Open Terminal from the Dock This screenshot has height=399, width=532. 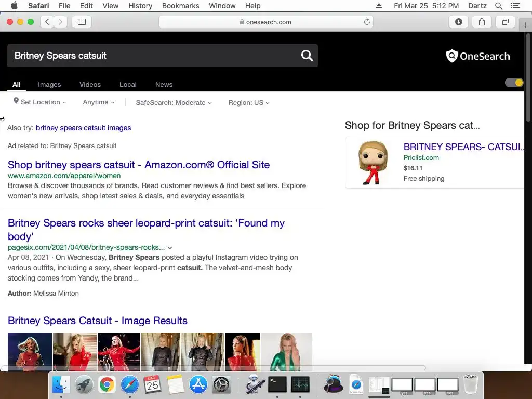[x=277, y=385]
